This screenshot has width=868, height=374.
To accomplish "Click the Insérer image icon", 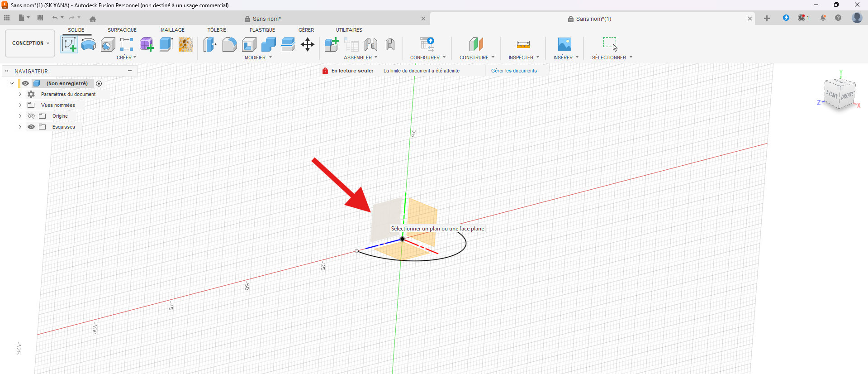I will point(564,44).
